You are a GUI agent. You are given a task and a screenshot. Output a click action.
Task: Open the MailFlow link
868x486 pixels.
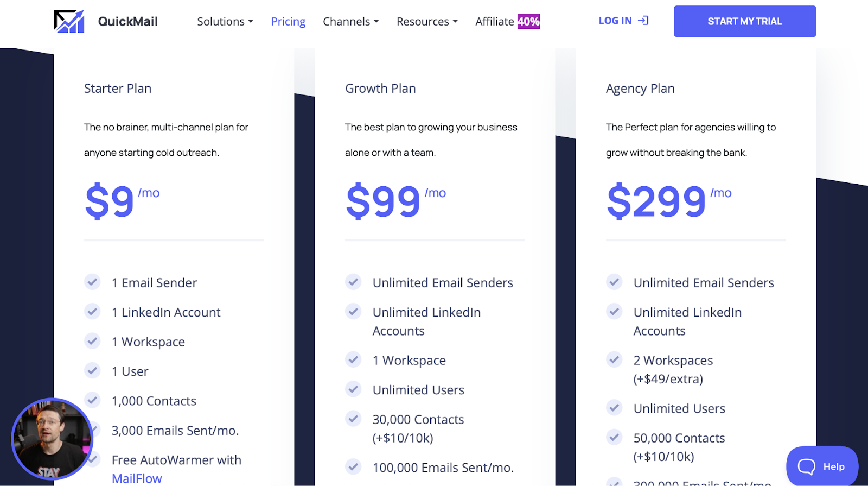coord(136,478)
